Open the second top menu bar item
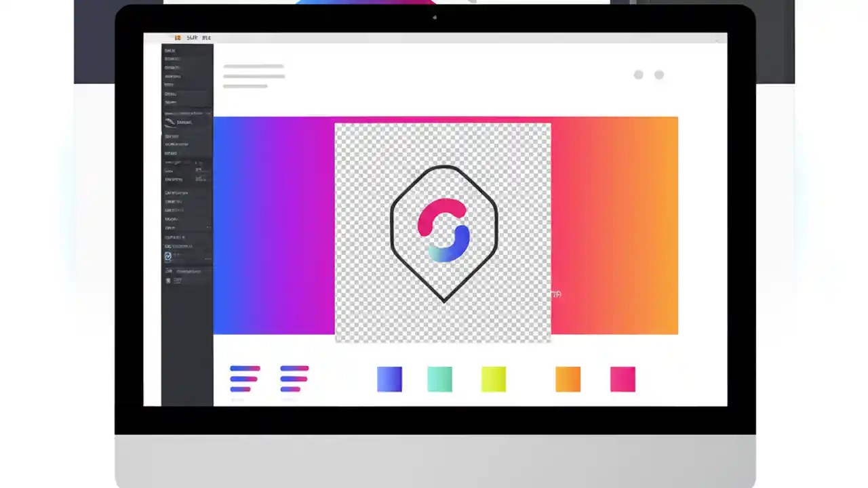The width and height of the screenshot is (868, 488). (207, 38)
